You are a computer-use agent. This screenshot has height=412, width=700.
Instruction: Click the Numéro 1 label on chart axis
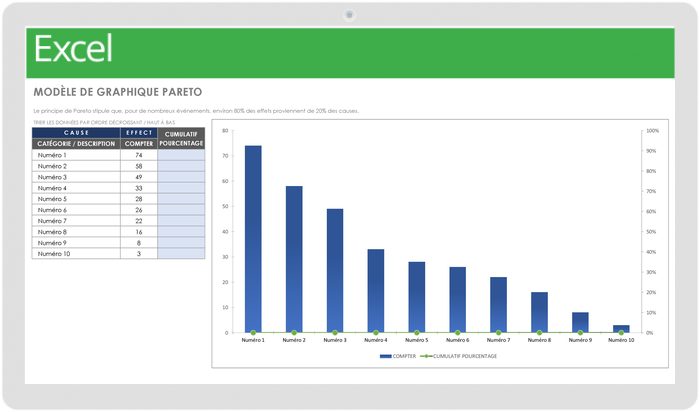pos(253,340)
